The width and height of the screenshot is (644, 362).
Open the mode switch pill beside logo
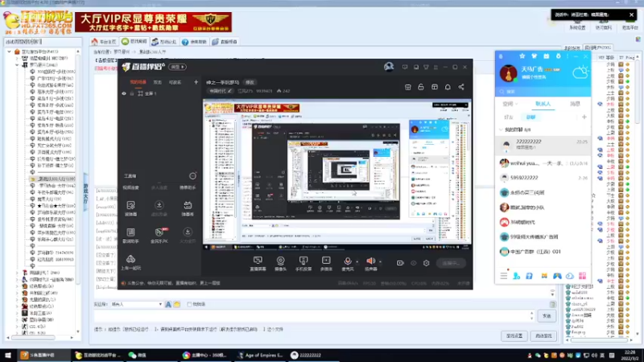[x=177, y=67]
